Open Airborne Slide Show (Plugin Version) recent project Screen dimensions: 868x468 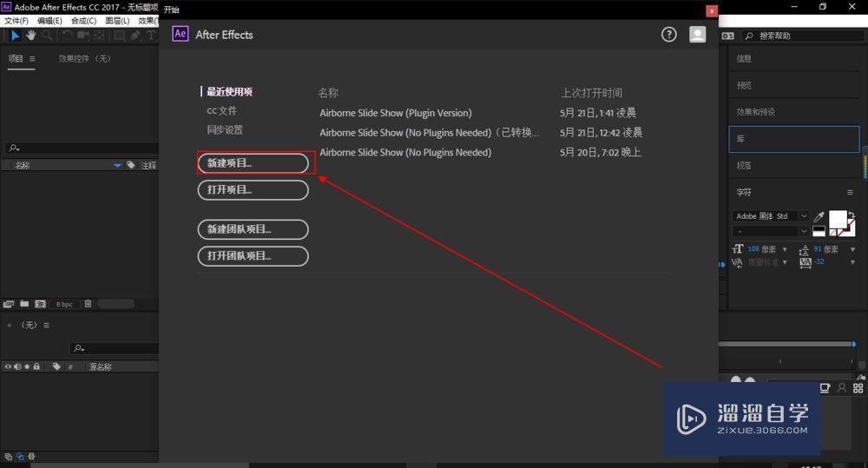click(396, 113)
